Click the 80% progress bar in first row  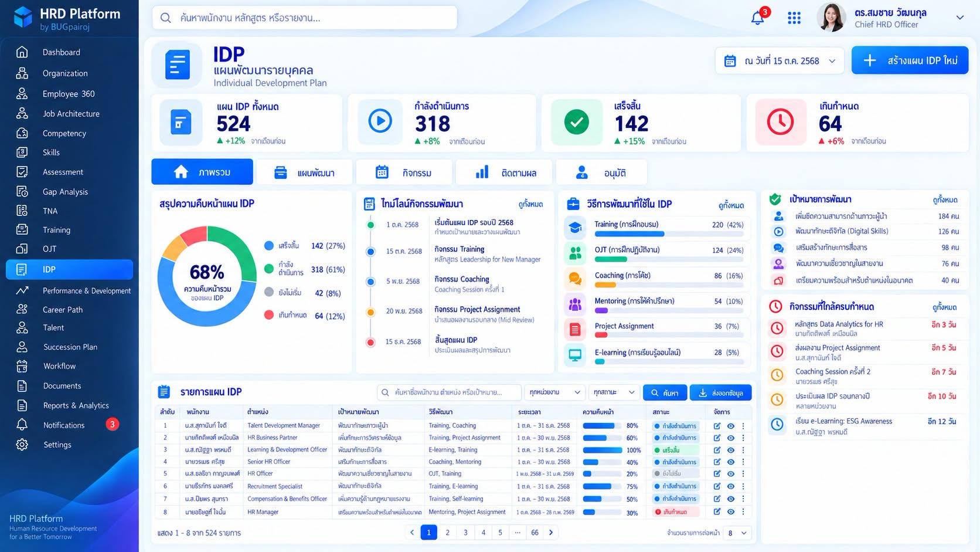pos(602,426)
